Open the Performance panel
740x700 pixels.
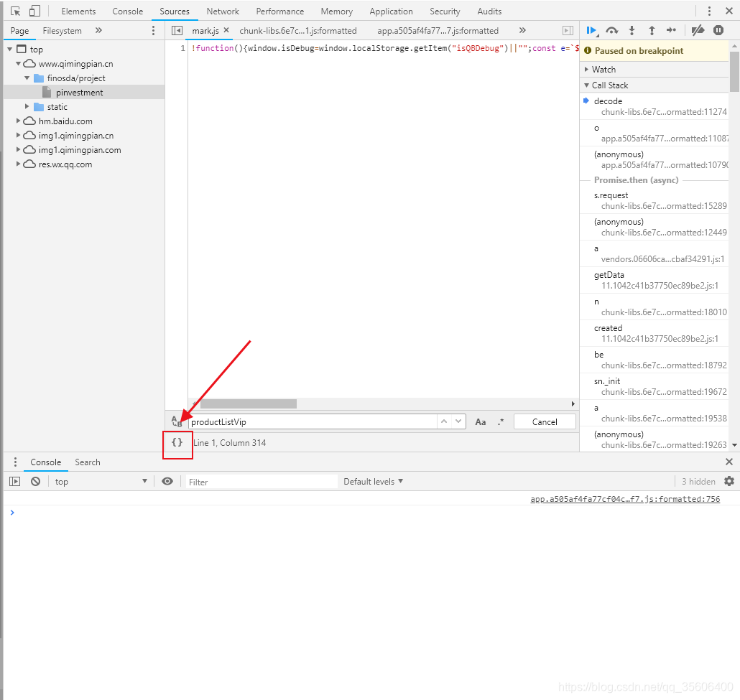click(x=280, y=11)
